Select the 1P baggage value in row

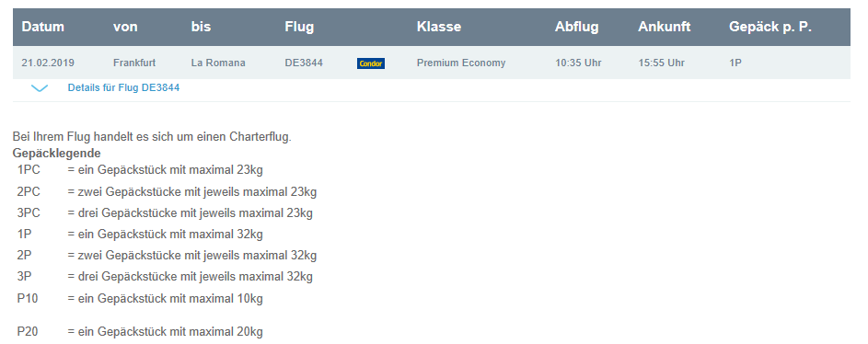click(735, 63)
